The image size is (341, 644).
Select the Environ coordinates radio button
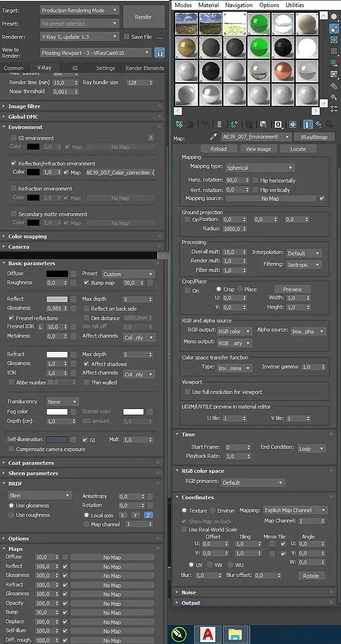(213, 511)
